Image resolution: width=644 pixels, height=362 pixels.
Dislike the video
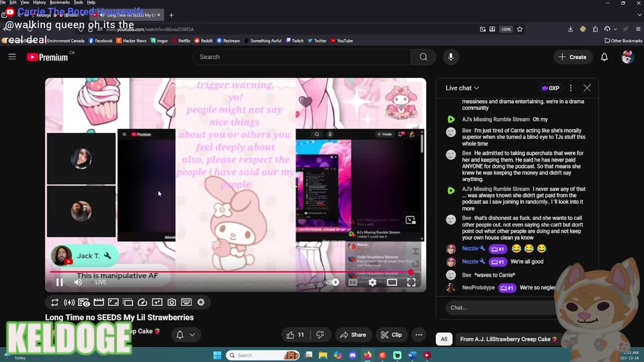320,335
